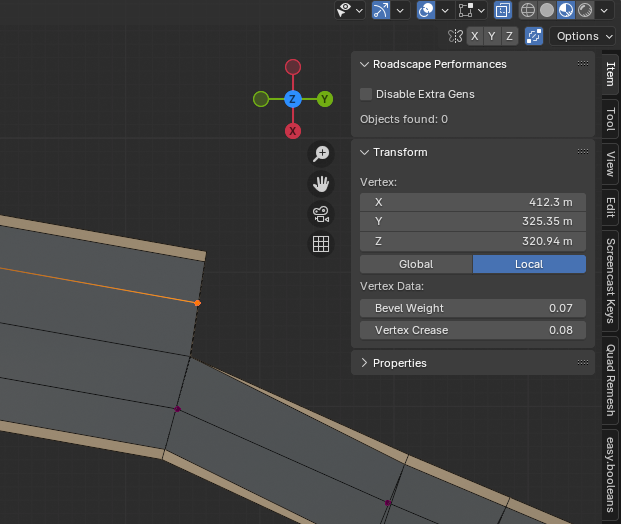This screenshot has width=621, height=524.
Task: Open the Options dropdown
Action: pos(585,36)
